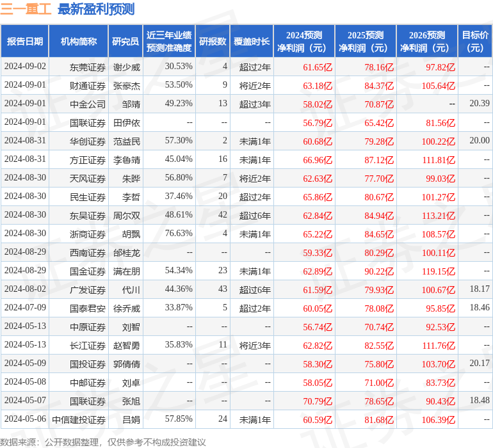The height and width of the screenshot is (448, 493).
Task: Click the 报告日期 column header
Action: pyautogui.click(x=25, y=42)
